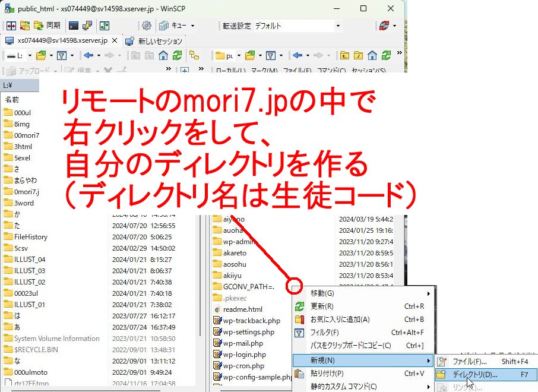Click the keep remote directory up-to-date icon
Screen dimensions: 538x392
point(105,26)
